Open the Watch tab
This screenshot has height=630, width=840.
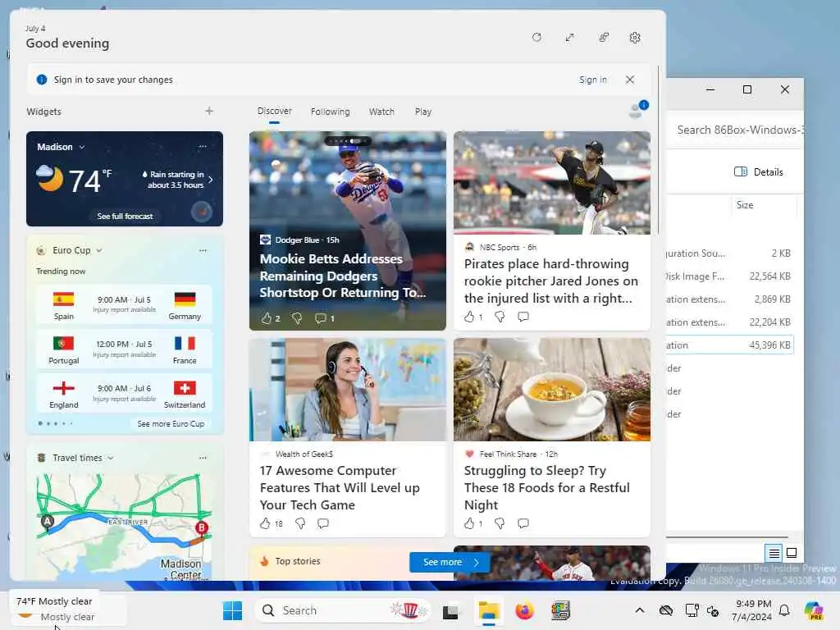point(381,112)
